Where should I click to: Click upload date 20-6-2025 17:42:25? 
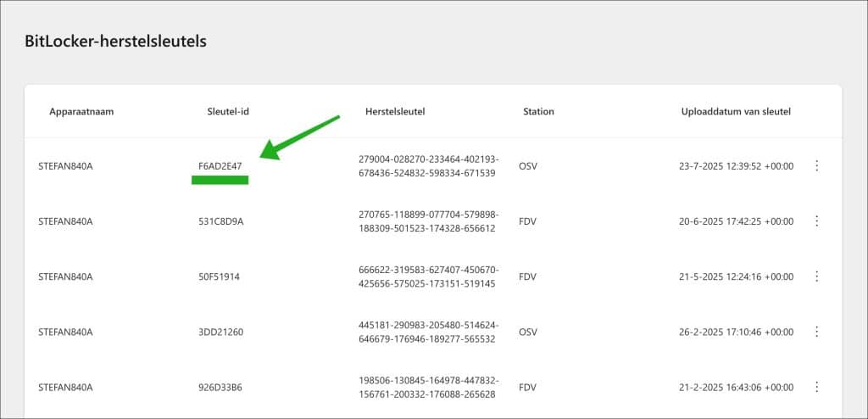[x=737, y=221]
